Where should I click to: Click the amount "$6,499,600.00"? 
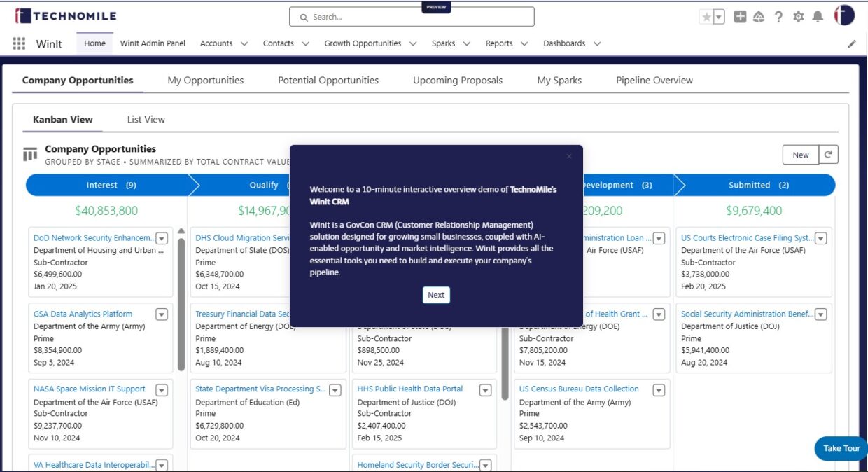58,275
